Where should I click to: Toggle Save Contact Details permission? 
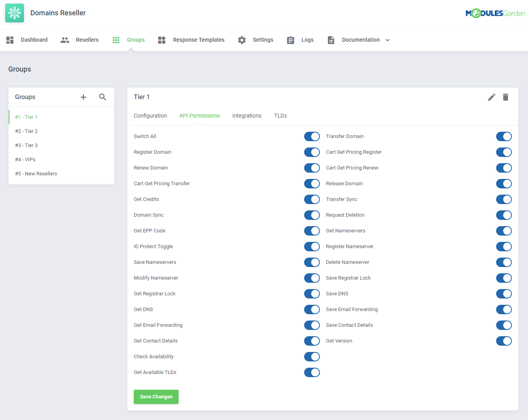point(504,325)
